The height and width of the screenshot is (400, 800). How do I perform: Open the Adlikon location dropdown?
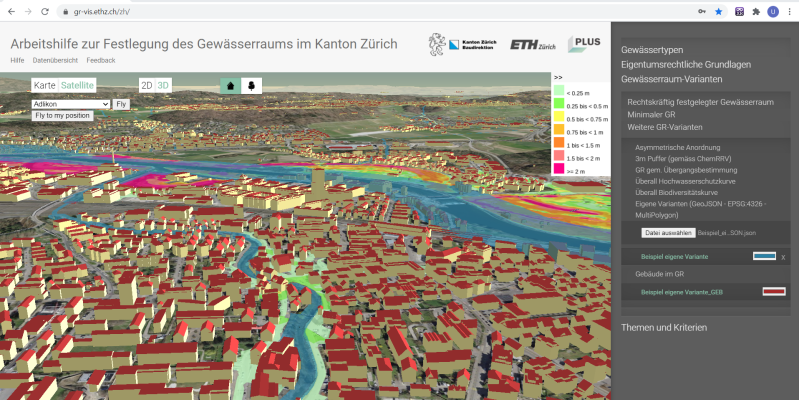point(70,103)
